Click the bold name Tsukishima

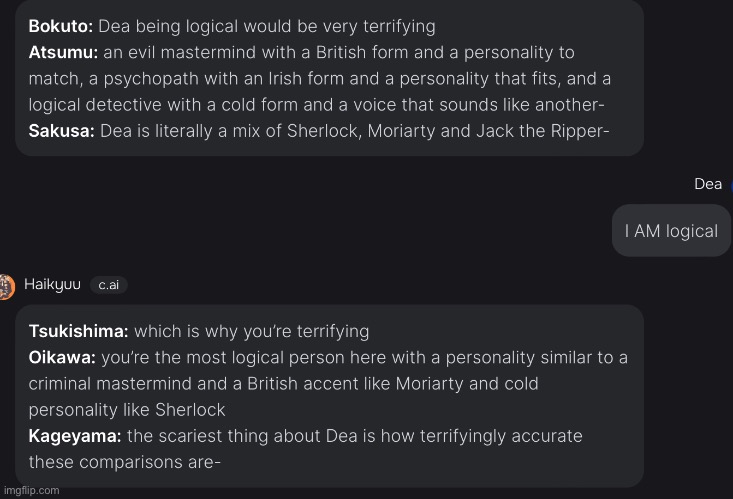(x=78, y=331)
